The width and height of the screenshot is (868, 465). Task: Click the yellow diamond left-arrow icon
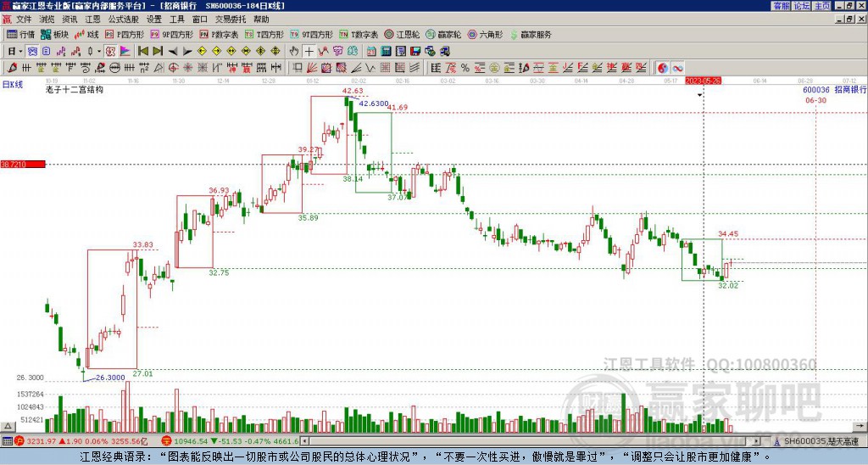(202, 51)
